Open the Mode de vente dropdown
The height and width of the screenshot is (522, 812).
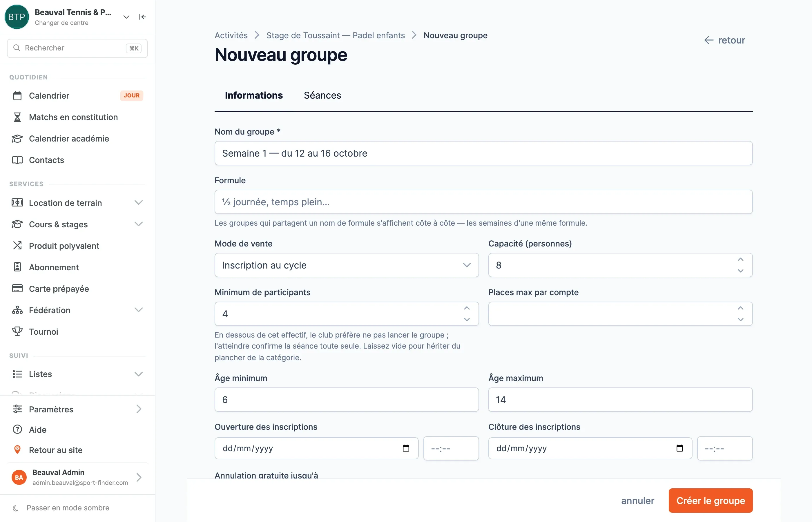pyautogui.click(x=346, y=265)
